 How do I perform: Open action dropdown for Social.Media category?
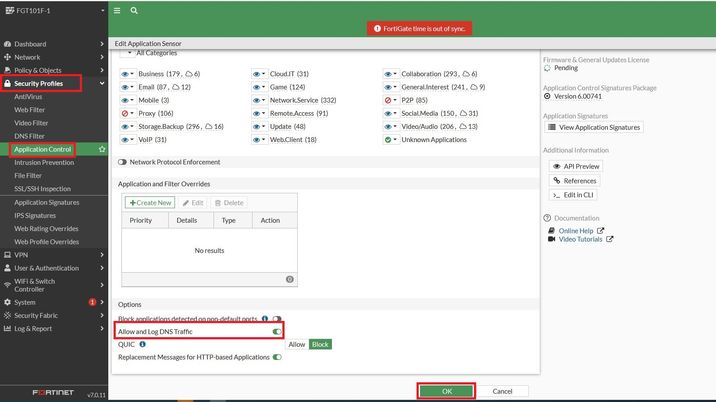coord(390,113)
